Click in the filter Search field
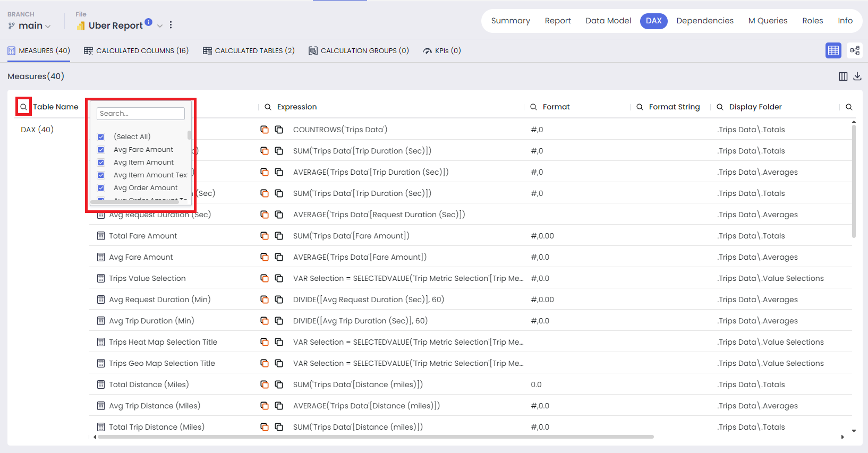The image size is (868, 453). (x=141, y=113)
